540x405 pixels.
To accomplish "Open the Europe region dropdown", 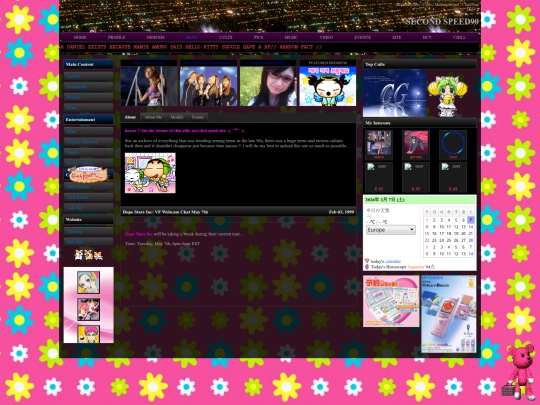I will pyautogui.click(x=391, y=230).
